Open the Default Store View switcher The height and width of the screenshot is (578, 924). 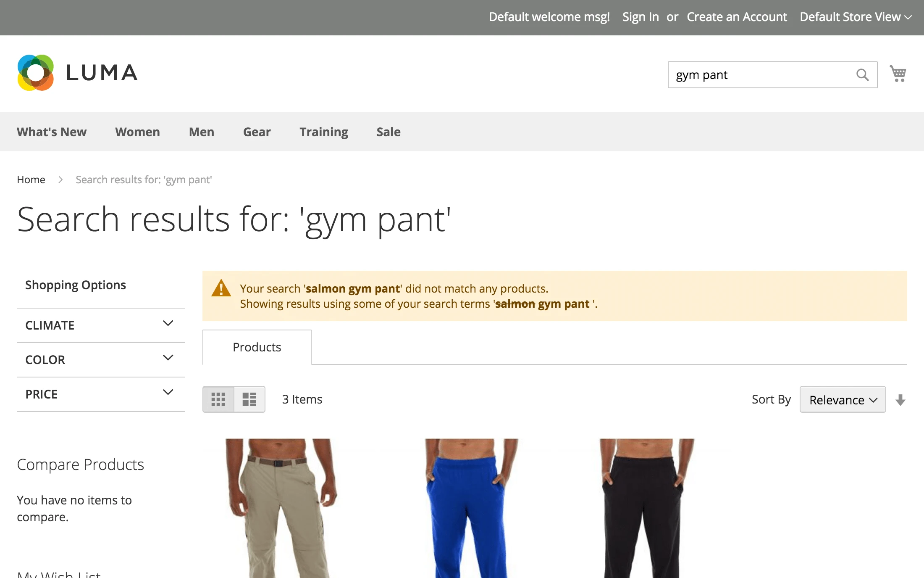coord(855,17)
